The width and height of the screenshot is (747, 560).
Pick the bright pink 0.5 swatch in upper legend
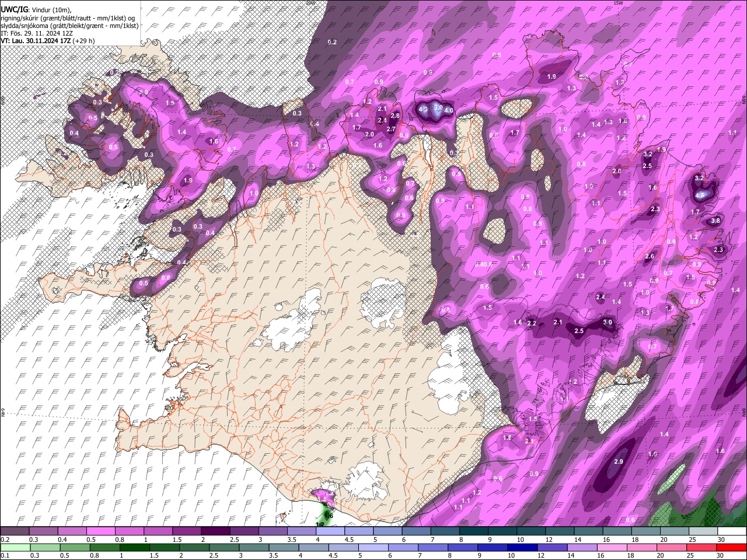coord(100,531)
